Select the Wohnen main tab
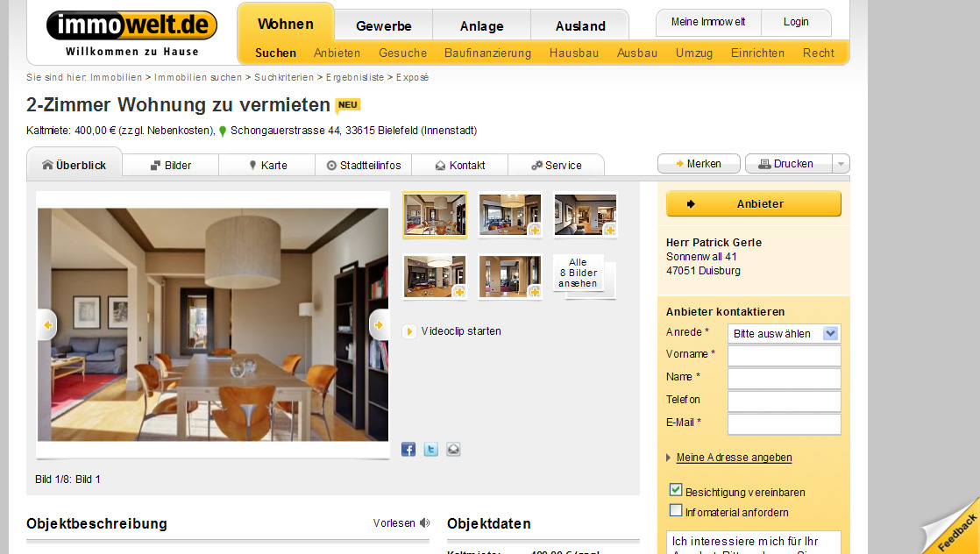980x554 pixels. coord(286,24)
